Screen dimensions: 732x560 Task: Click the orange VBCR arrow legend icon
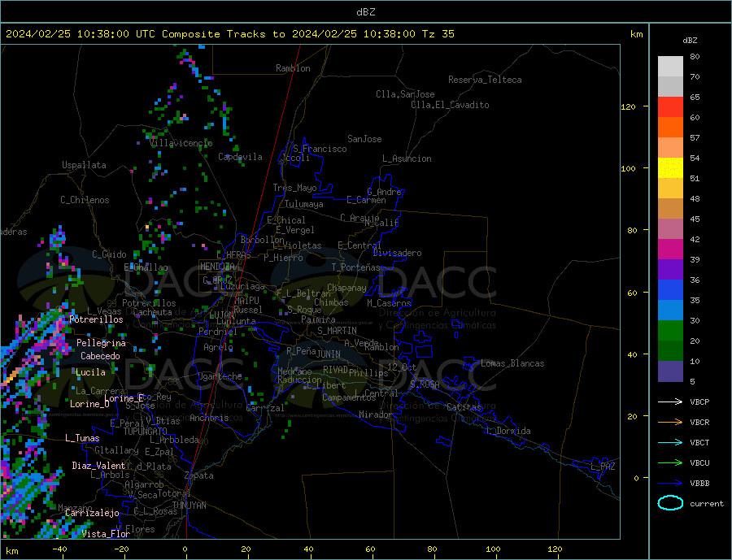(670, 423)
